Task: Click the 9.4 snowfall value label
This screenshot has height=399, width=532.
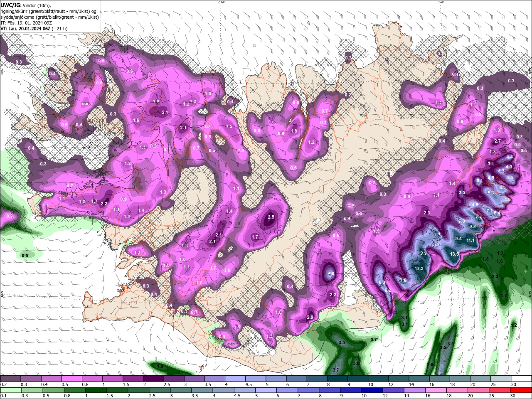Action: pos(458,239)
